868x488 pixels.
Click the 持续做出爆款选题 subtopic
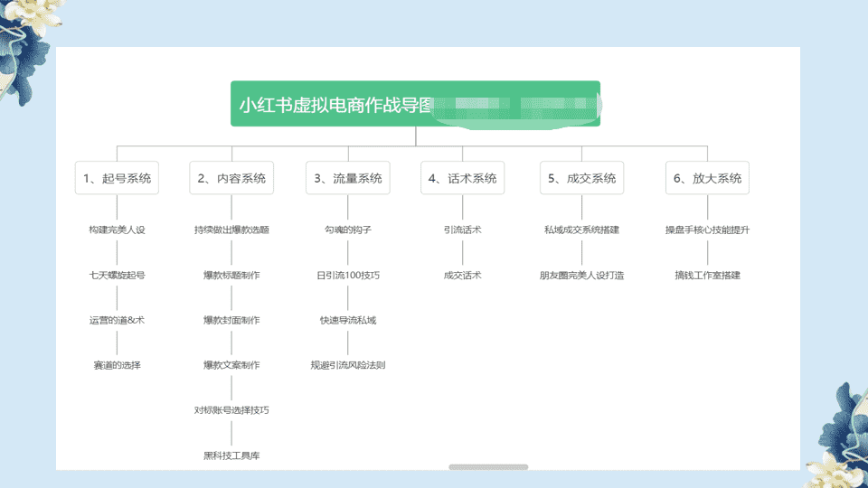[231, 230]
